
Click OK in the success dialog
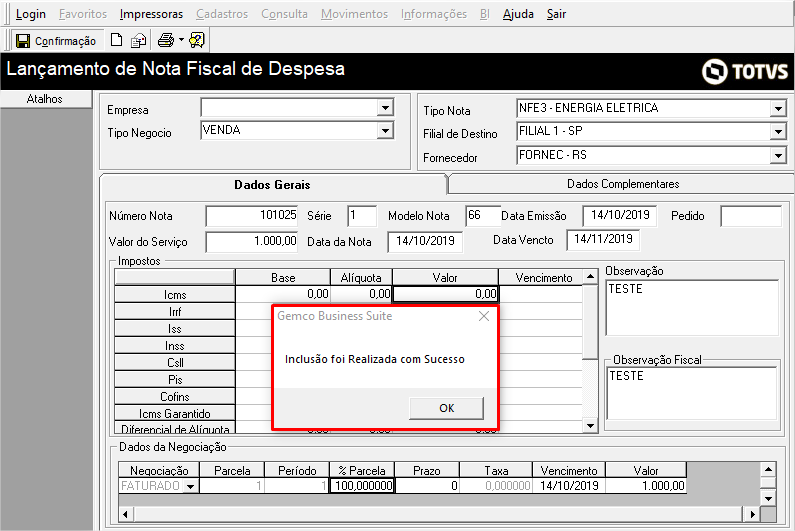pyautogui.click(x=446, y=408)
